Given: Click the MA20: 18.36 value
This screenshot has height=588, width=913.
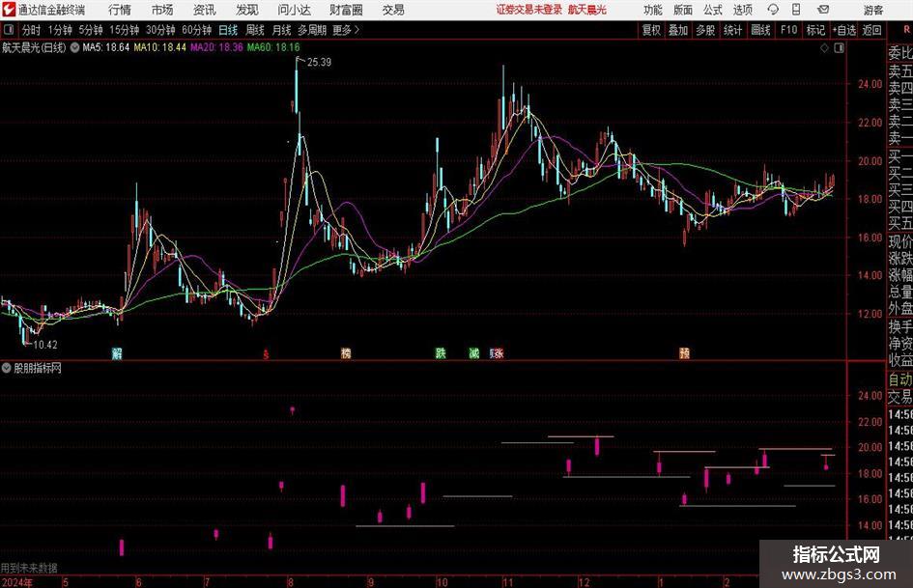Looking at the screenshot, I should pyautogui.click(x=216, y=47).
